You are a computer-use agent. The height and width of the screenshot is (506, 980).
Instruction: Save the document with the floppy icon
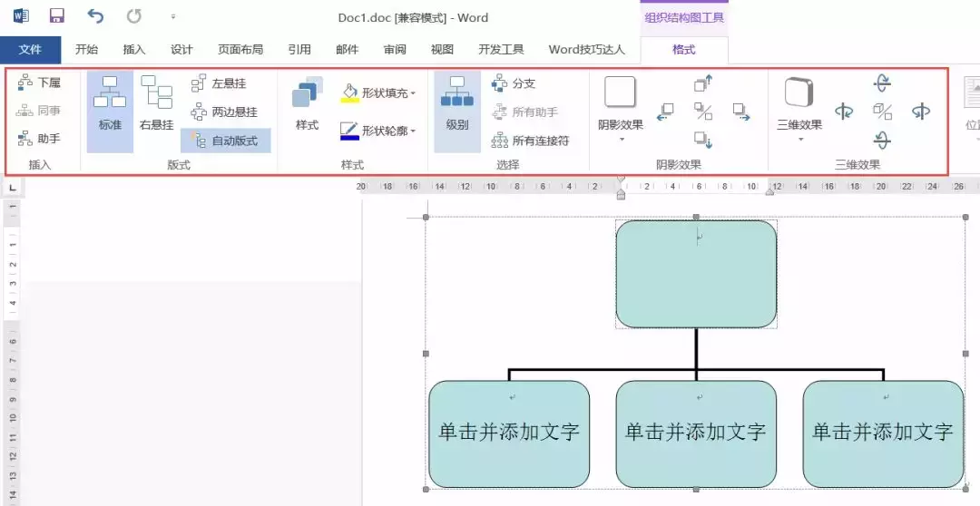(x=57, y=16)
